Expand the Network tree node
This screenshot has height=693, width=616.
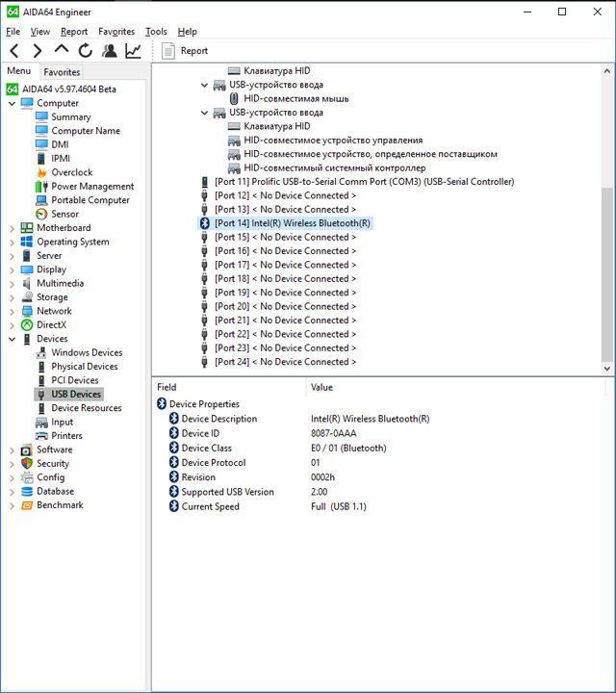coord(12,312)
